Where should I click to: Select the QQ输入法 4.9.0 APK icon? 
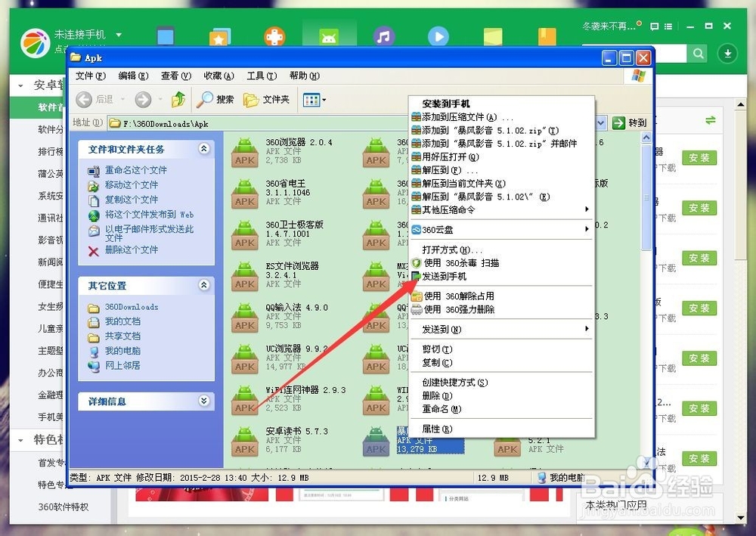click(x=245, y=318)
